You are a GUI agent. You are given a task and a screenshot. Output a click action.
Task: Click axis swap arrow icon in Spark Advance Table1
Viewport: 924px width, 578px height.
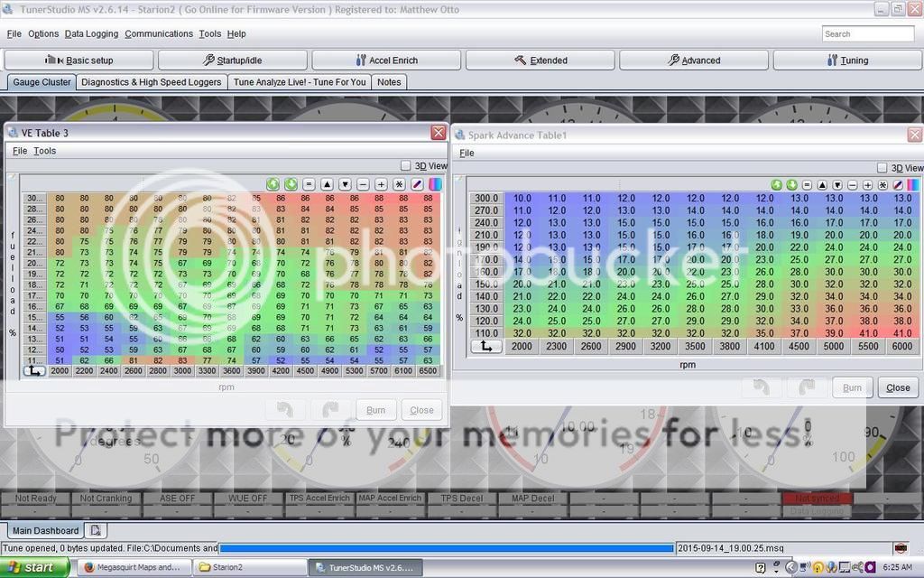(486, 346)
